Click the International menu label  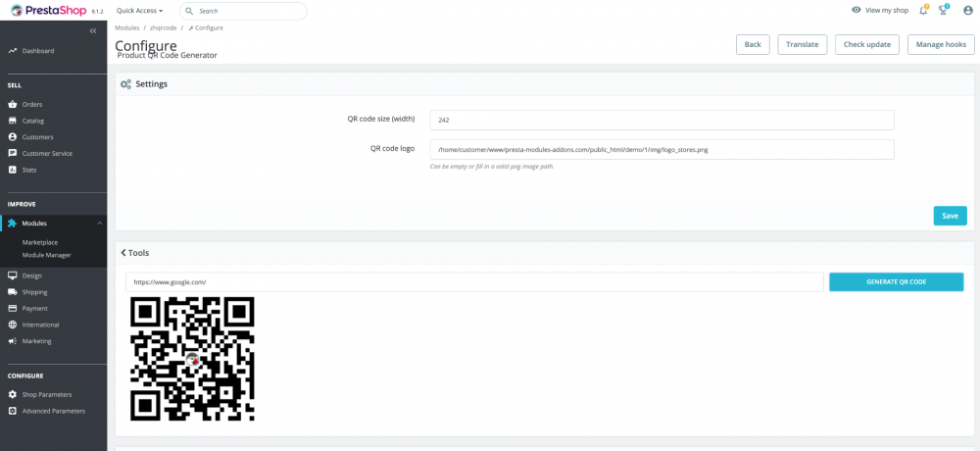(x=40, y=325)
